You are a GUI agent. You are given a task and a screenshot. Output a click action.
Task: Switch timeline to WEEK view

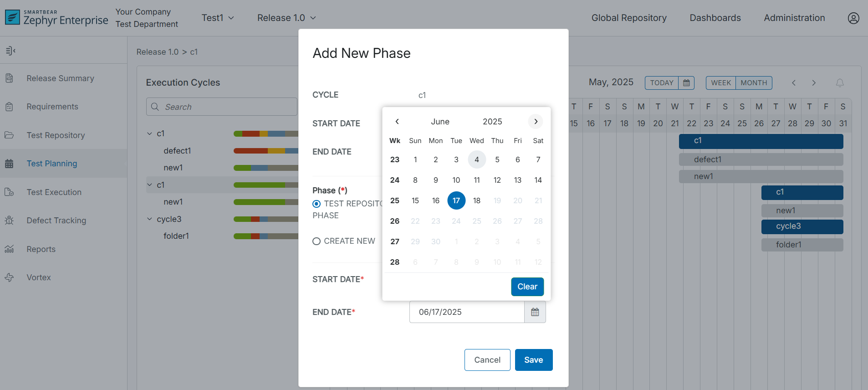[720, 83]
